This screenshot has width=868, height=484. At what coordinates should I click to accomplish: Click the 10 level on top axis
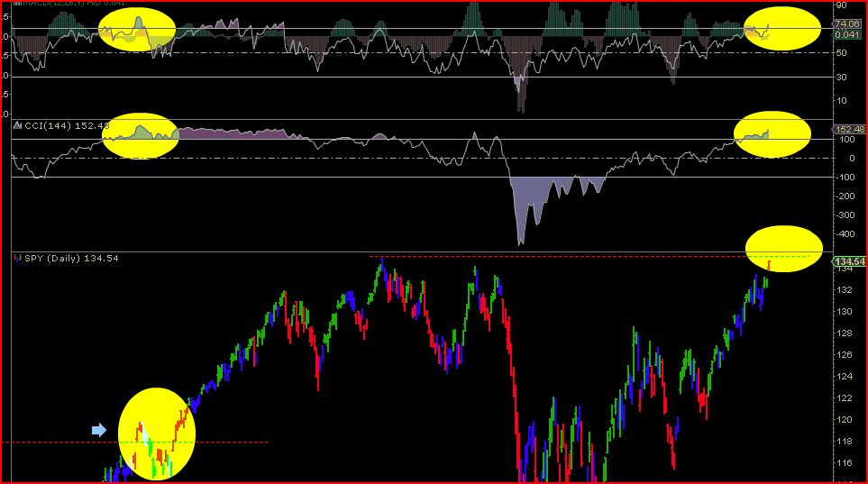841,101
